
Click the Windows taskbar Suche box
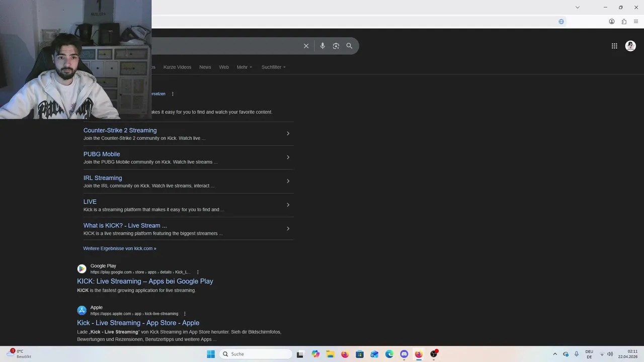click(257, 354)
